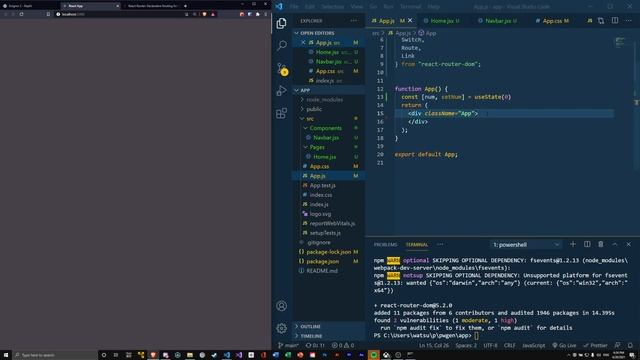Split the terminal panel

(x=587, y=244)
